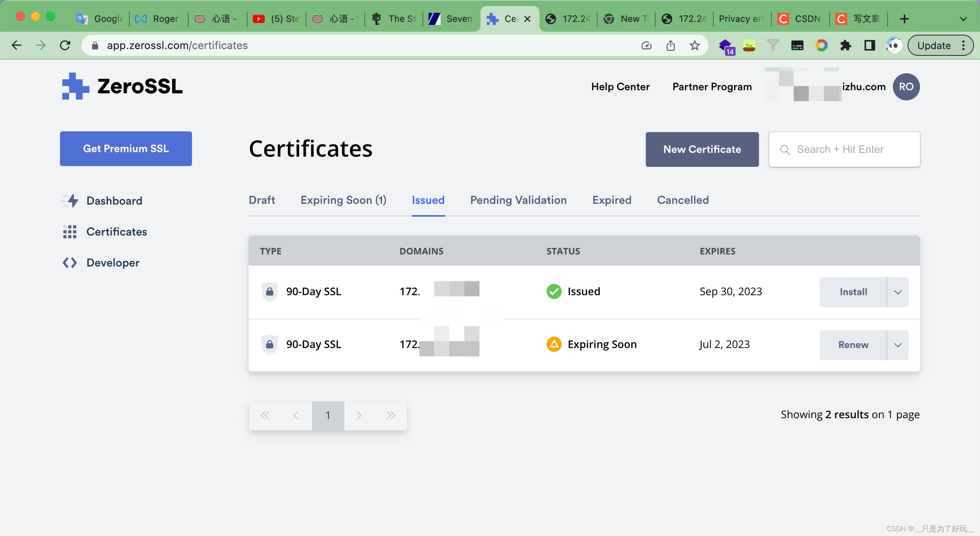
Task: Switch to the CSDN tab
Action: point(799,18)
